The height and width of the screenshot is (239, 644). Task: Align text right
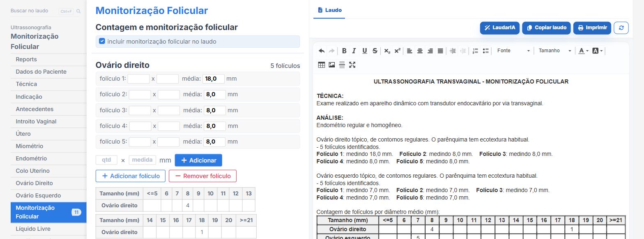[x=430, y=51]
